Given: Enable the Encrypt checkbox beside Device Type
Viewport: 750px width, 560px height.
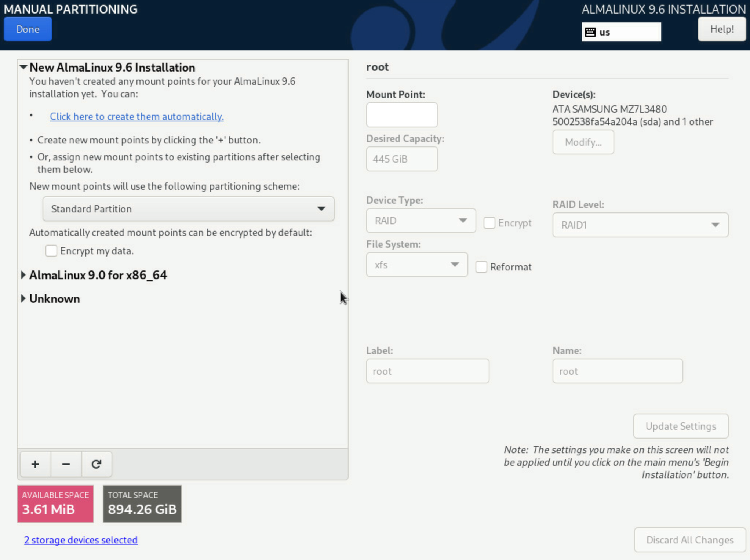Looking at the screenshot, I should (489, 223).
